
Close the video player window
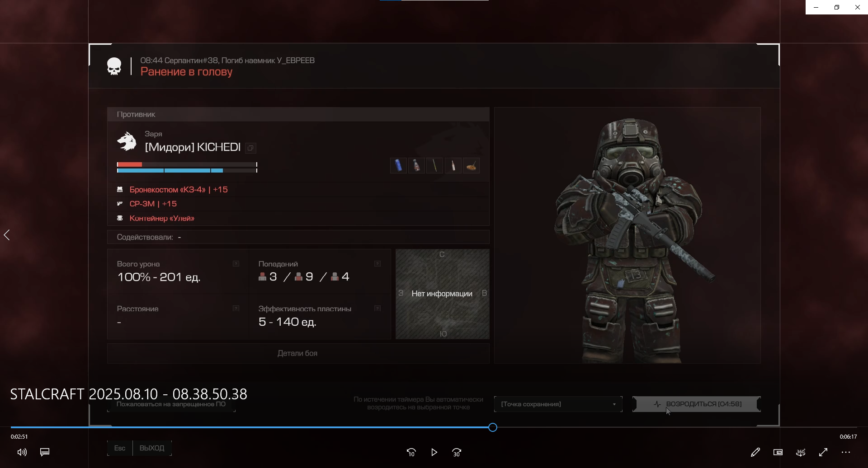click(x=858, y=7)
